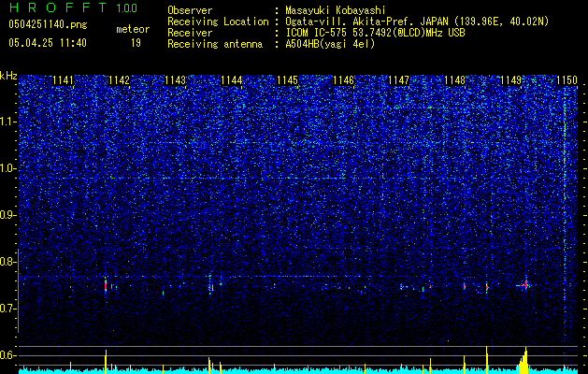Click the date stamp 05.04.25 11:40

(48, 43)
